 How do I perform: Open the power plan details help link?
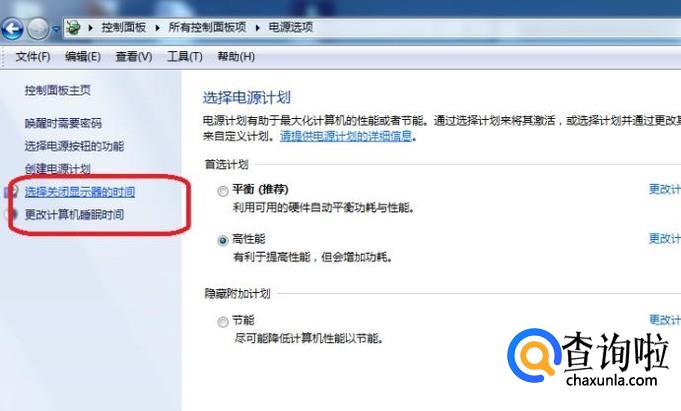[x=346, y=136]
